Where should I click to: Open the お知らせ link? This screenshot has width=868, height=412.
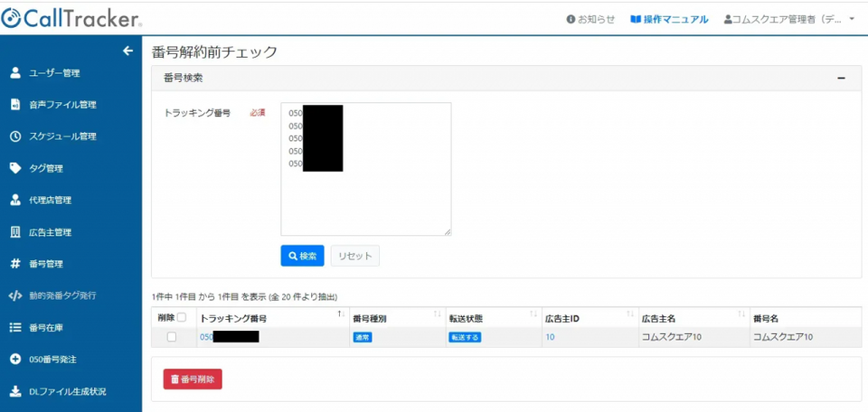click(590, 19)
